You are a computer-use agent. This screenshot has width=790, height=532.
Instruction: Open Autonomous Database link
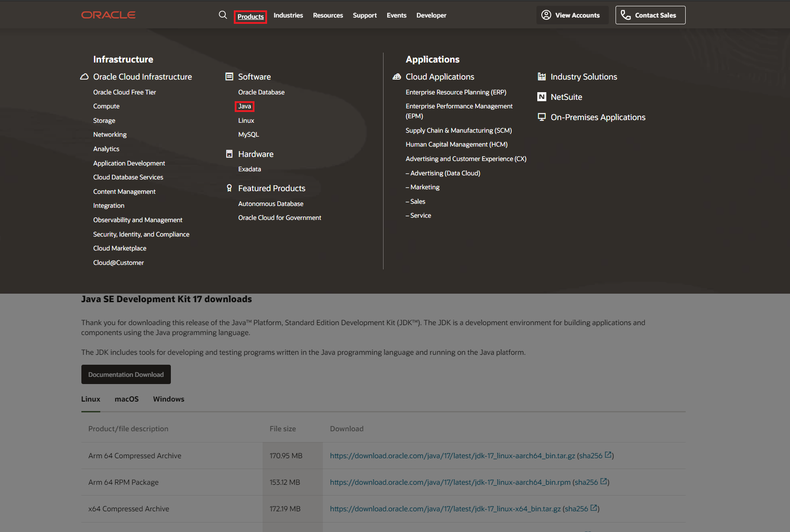tap(271, 204)
